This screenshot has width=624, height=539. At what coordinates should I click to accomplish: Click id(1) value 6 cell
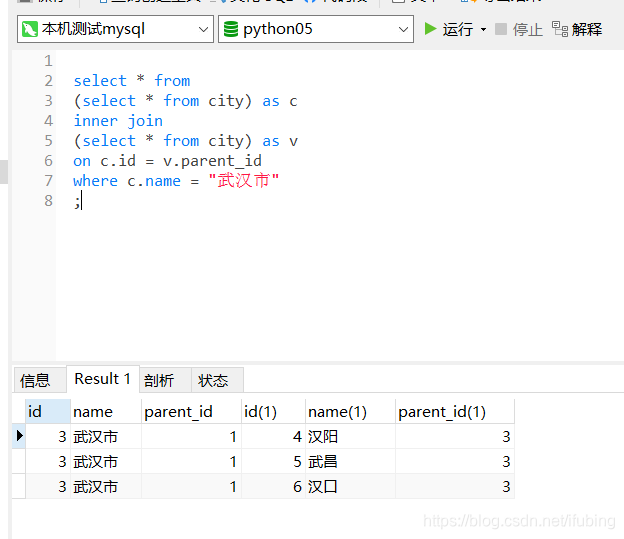[x=273, y=486]
